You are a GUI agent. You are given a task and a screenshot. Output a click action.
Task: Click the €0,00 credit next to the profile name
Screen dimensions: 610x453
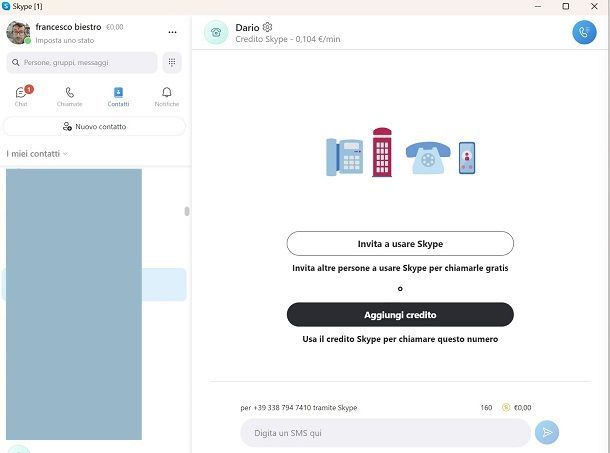(x=115, y=27)
